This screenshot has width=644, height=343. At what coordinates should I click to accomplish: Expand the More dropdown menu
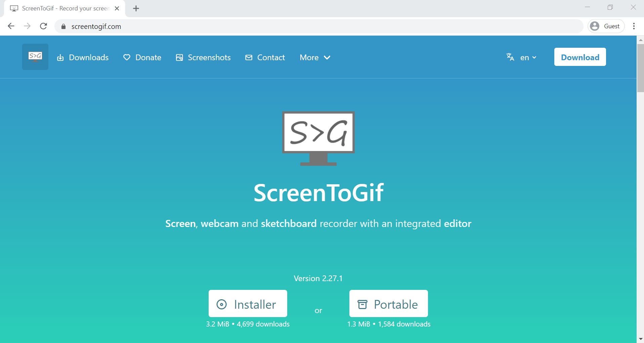(315, 58)
